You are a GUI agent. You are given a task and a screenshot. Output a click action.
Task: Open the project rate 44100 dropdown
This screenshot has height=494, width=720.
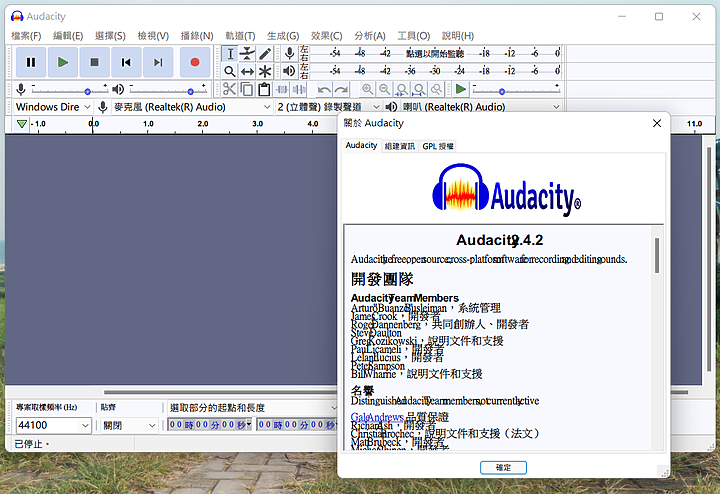pos(53,425)
